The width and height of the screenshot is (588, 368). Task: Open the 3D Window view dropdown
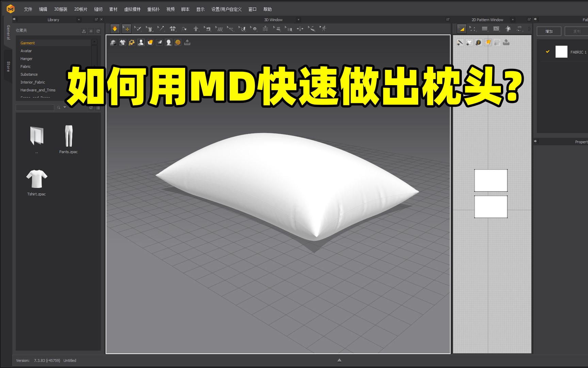click(x=298, y=19)
